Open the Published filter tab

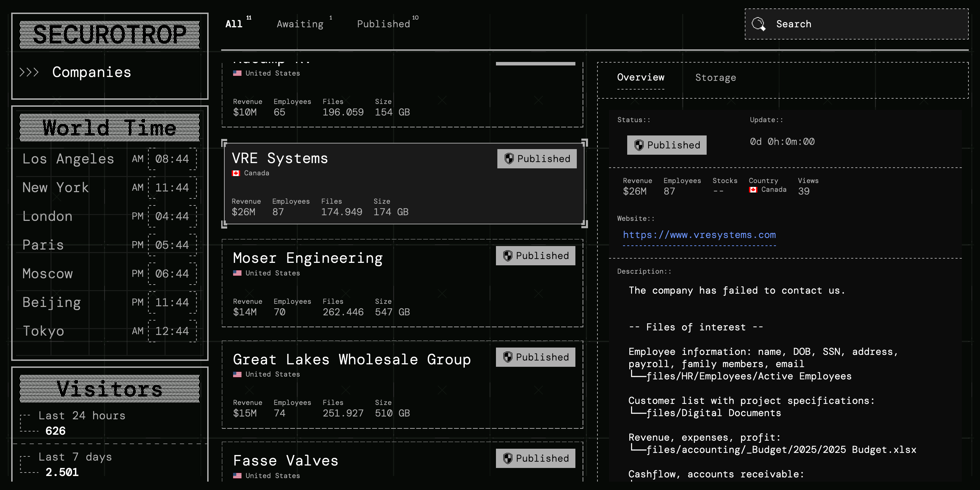pyautogui.click(x=384, y=23)
